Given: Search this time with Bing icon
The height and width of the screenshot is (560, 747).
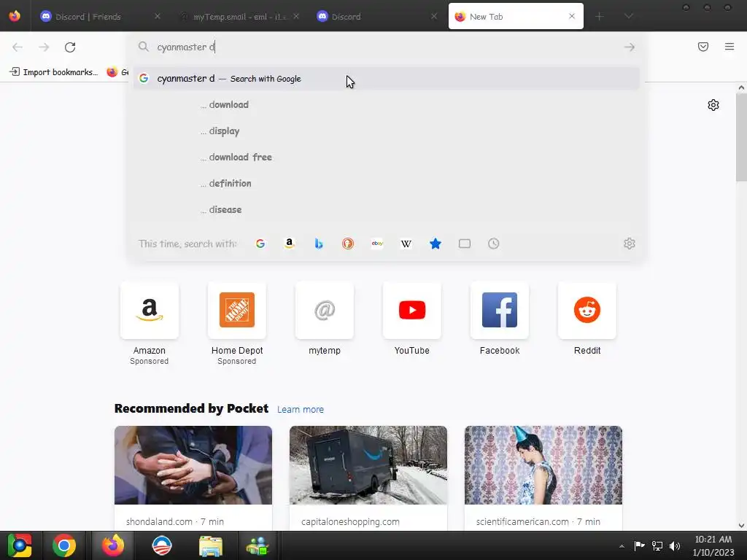Looking at the screenshot, I should click(319, 244).
